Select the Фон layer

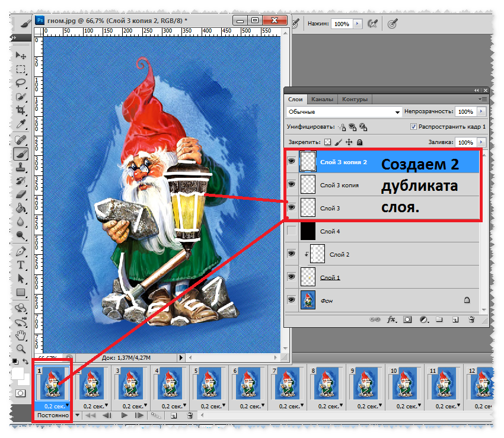389,300
